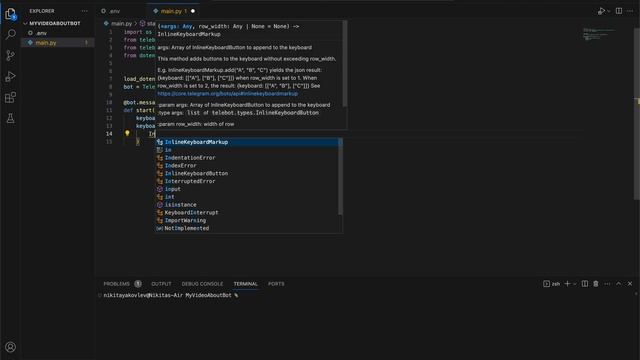Choose InlineKeyboardButton suggestion
This screenshot has height=360, width=640.
pos(247,173)
